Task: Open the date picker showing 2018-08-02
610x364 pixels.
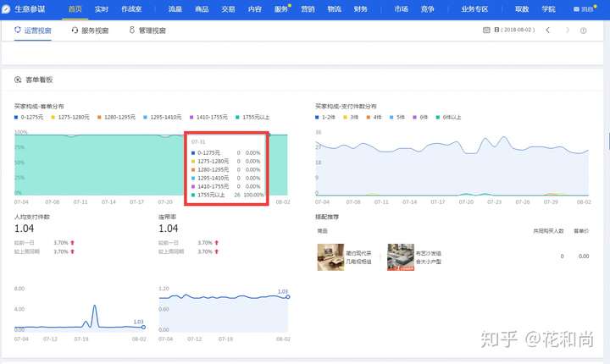Action: pos(512,30)
